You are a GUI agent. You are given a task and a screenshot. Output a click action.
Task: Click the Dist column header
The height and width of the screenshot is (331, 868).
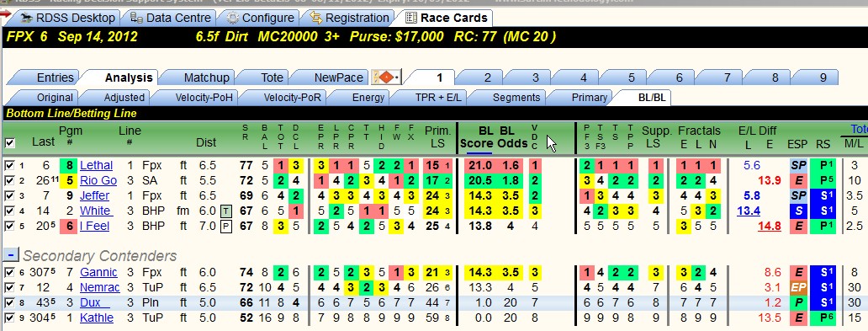206,142
